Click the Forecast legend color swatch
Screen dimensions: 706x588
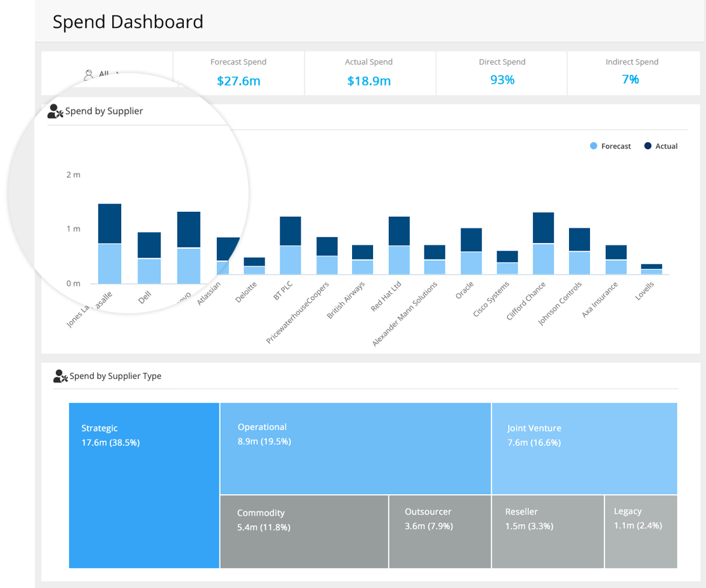coord(592,146)
